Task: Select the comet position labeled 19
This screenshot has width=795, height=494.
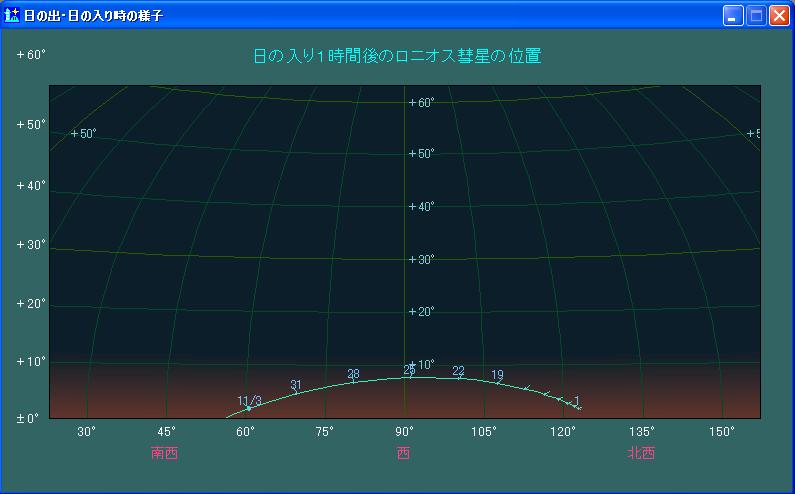Action: point(498,382)
